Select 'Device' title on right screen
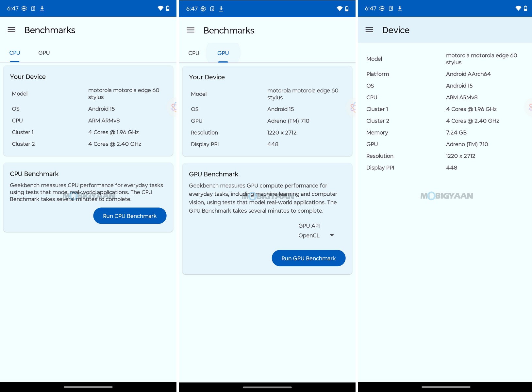Viewport: 532px width, 392px height. pos(396,30)
